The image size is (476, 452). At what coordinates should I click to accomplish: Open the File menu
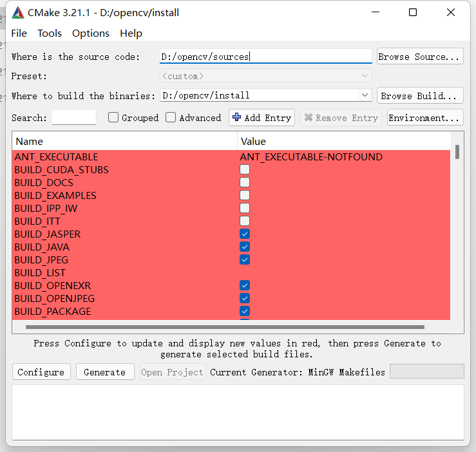point(19,33)
